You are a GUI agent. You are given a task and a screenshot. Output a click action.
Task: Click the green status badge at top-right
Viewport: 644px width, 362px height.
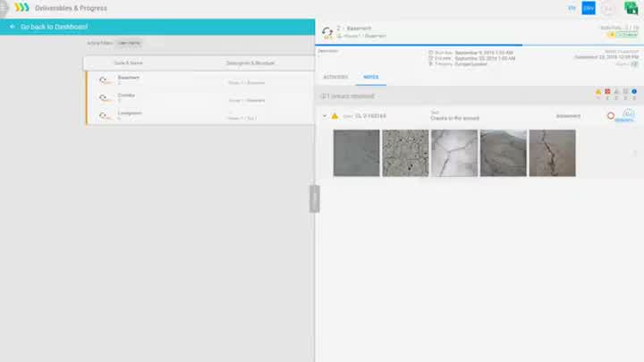coord(627,35)
